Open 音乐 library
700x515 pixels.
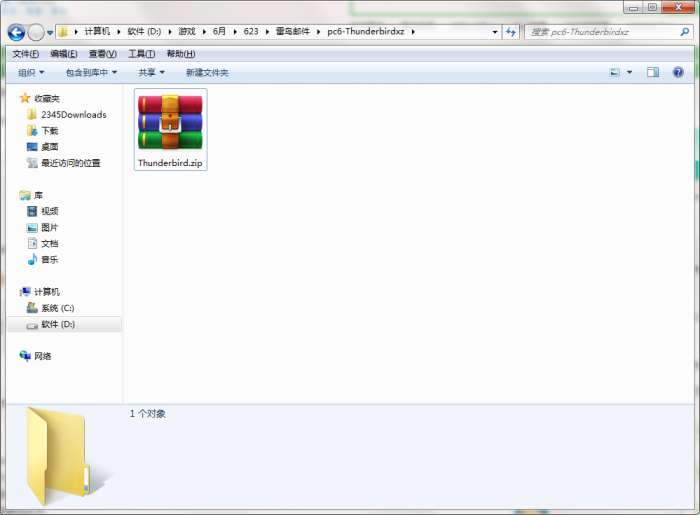tap(43, 259)
